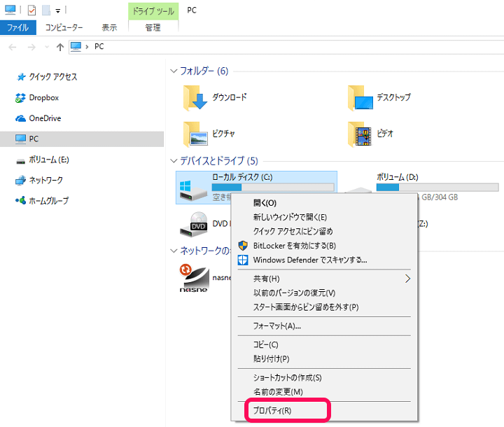Click the ローカル ディスク (C:) usage bar
The width and height of the screenshot is (504, 427).
click(273, 188)
